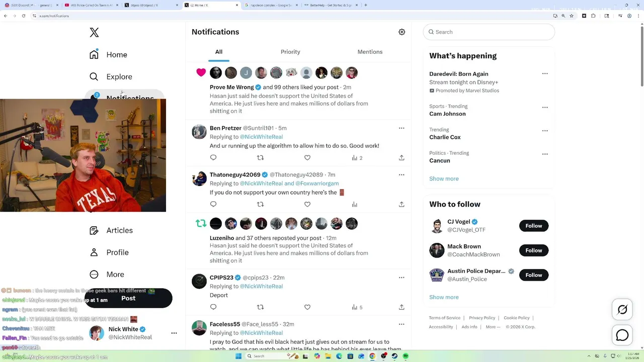Reply to Ben Pretzer's post
The height and width of the screenshot is (362, 644).
pos(213,157)
